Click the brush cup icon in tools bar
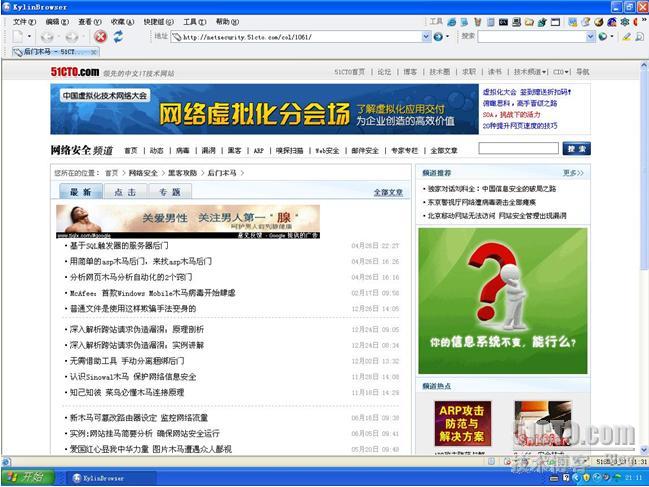649x487 pixels. point(478,22)
